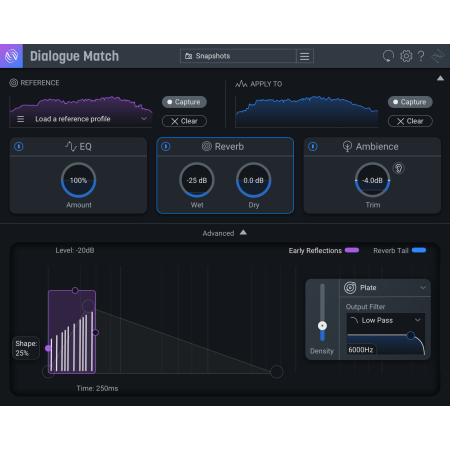Capture the Apply To profile

point(410,102)
